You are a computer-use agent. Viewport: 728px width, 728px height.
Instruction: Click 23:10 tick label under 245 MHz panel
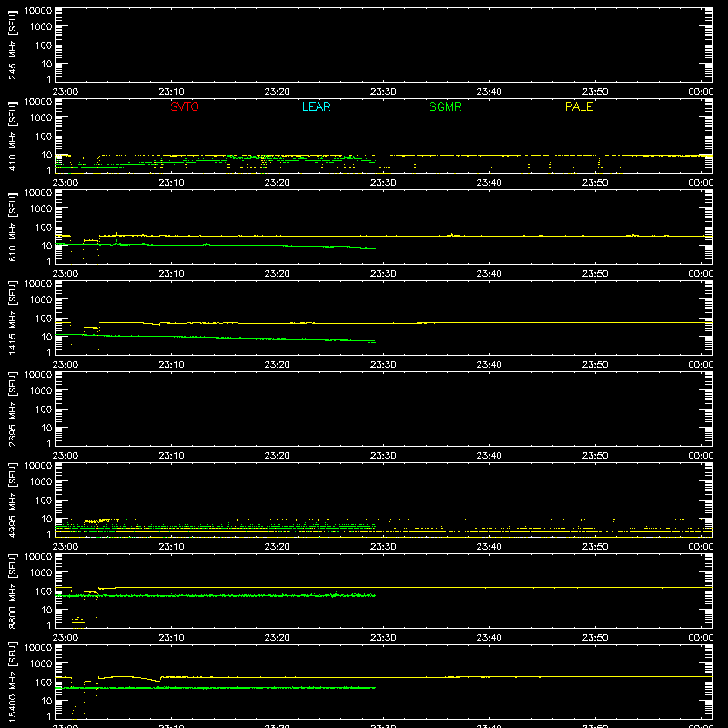[171, 92]
